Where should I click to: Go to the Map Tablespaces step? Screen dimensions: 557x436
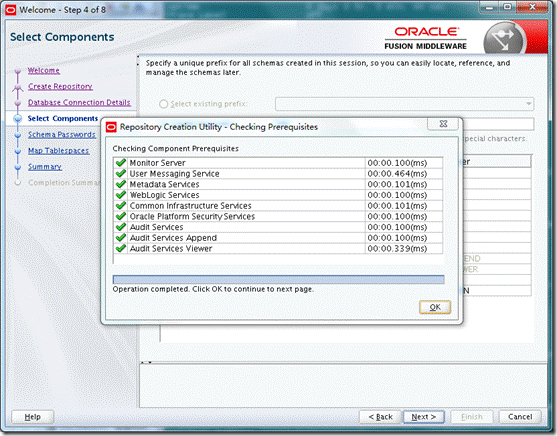point(58,151)
